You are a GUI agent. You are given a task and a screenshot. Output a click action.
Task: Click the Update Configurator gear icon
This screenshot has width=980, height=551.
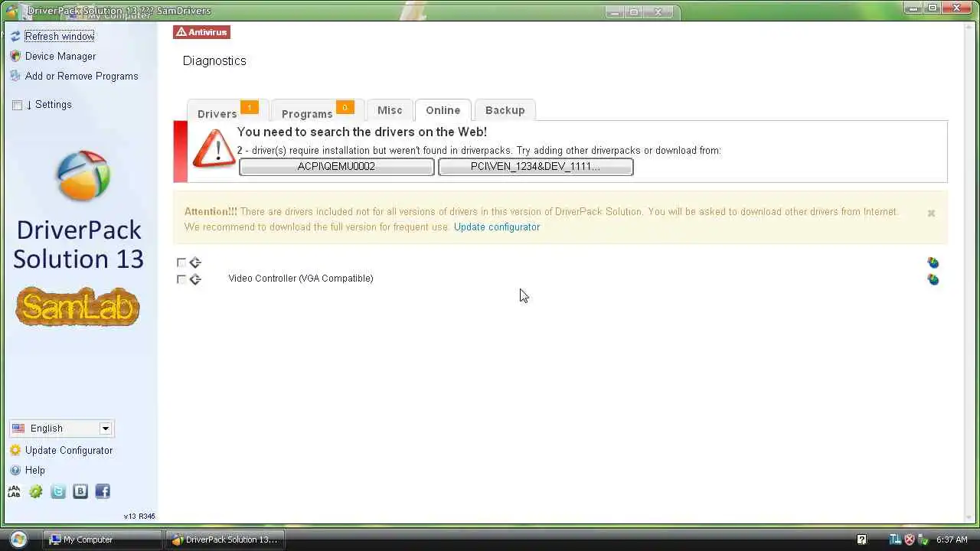(15, 450)
